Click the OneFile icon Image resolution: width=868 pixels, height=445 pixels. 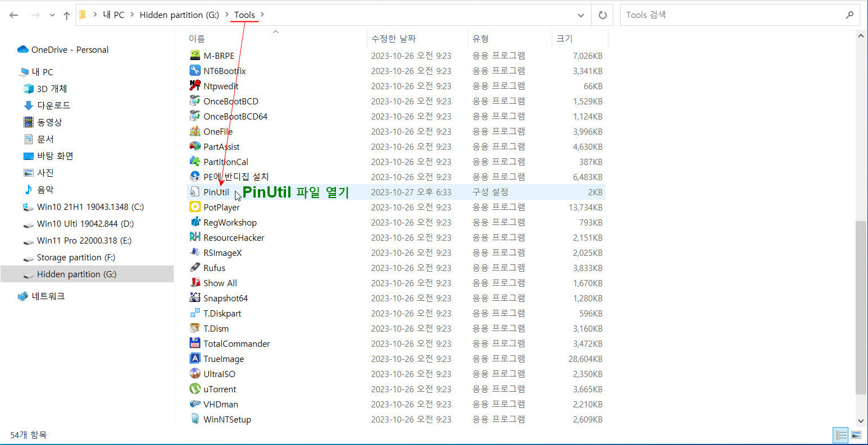(195, 131)
